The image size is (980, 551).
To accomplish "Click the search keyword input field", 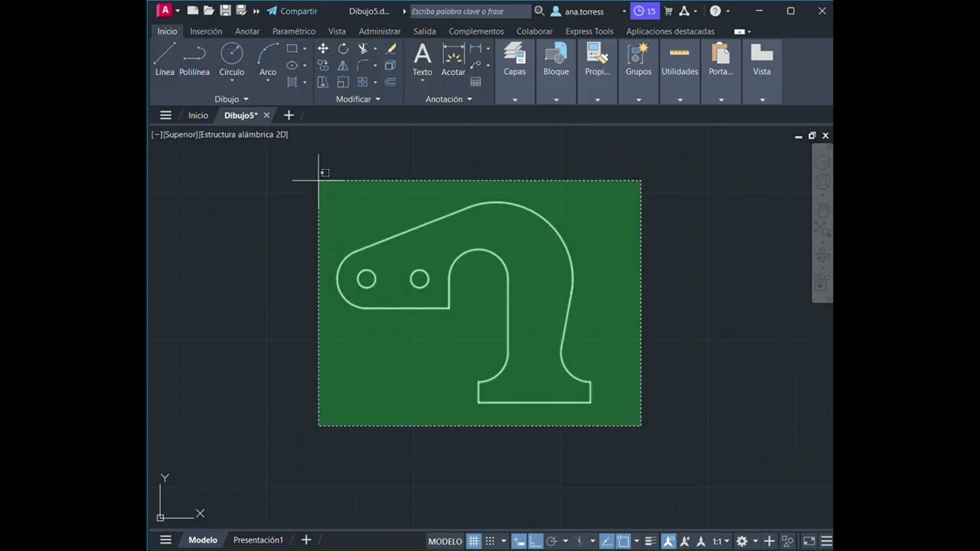I will pos(470,11).
